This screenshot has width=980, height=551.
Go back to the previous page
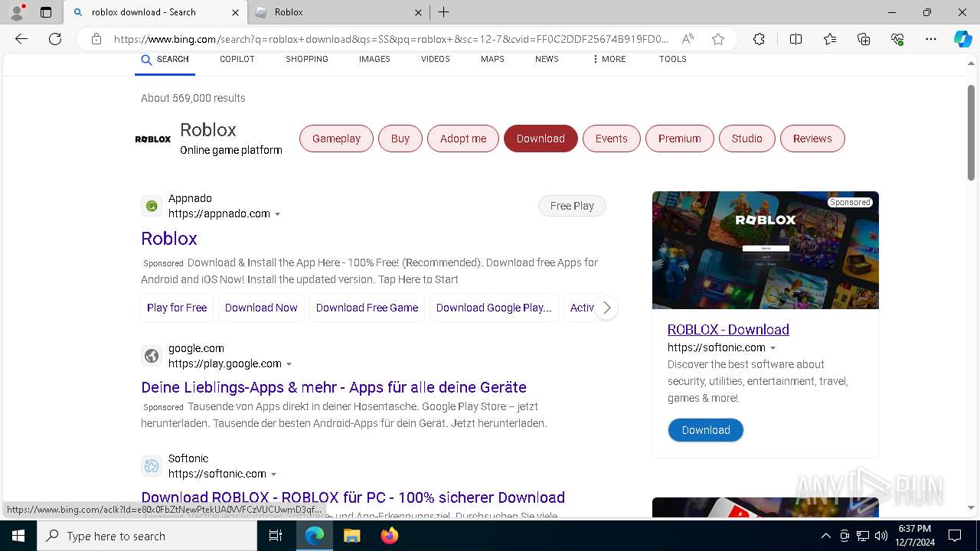(x=21, y=39)
